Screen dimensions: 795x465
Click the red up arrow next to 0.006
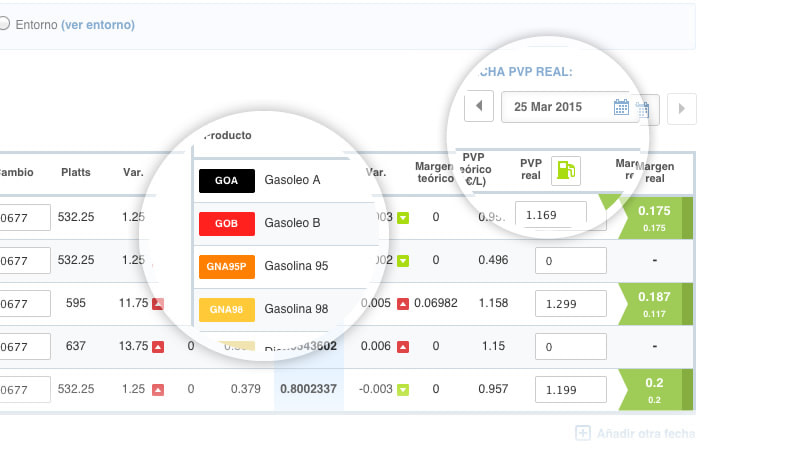[403, 346]
